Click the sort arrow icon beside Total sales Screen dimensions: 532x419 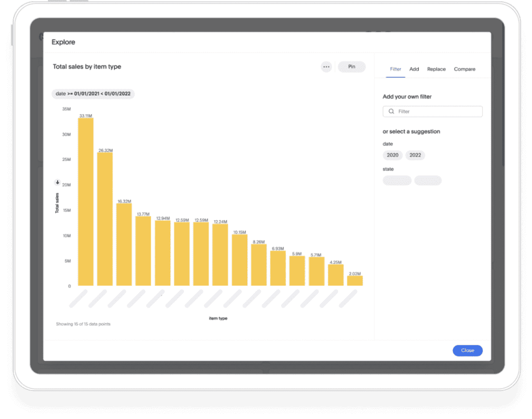[x=58, y=182]
